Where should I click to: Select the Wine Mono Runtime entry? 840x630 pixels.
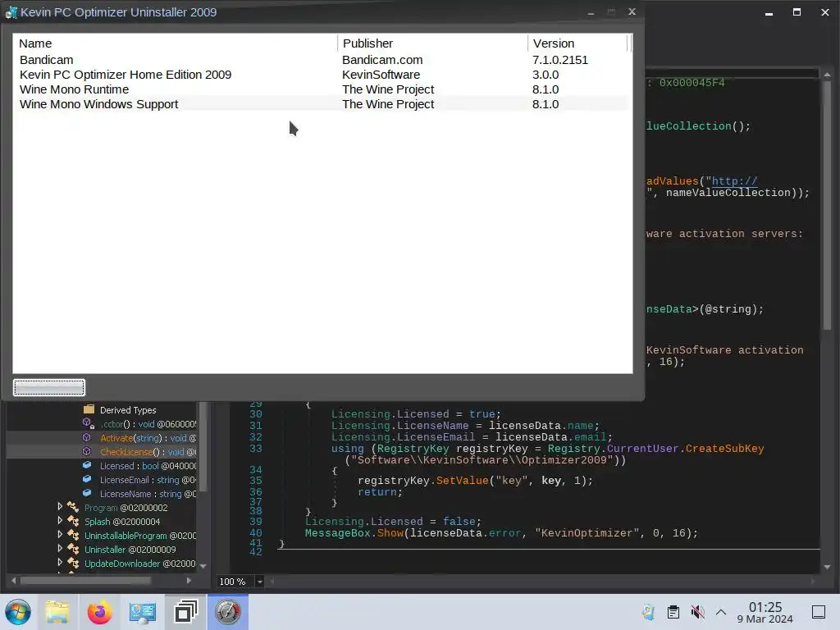click(322, 89)
